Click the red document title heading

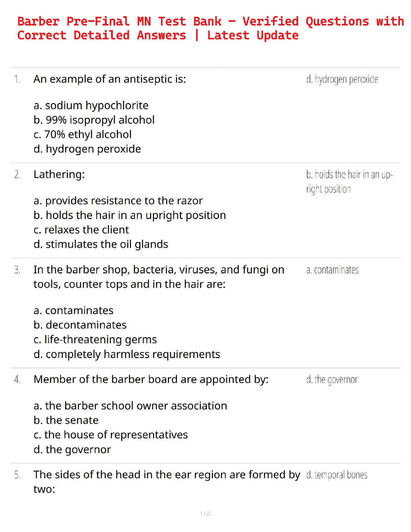211,28
